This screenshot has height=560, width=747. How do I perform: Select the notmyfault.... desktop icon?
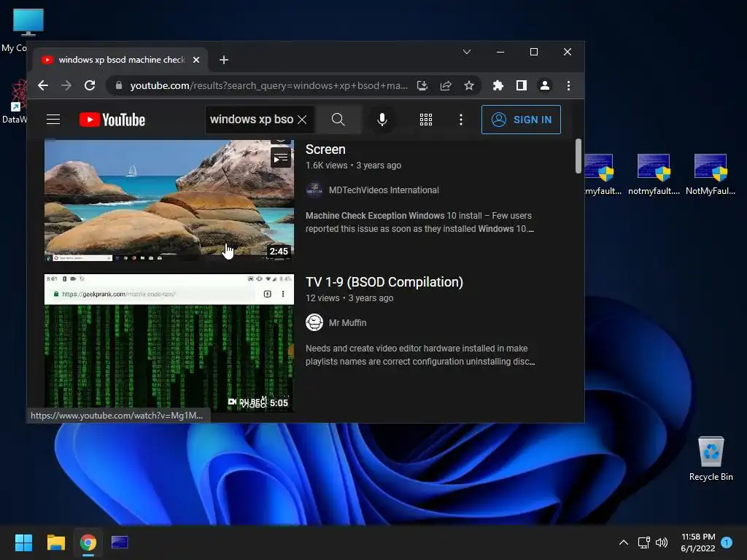click(x=654, y=175)
